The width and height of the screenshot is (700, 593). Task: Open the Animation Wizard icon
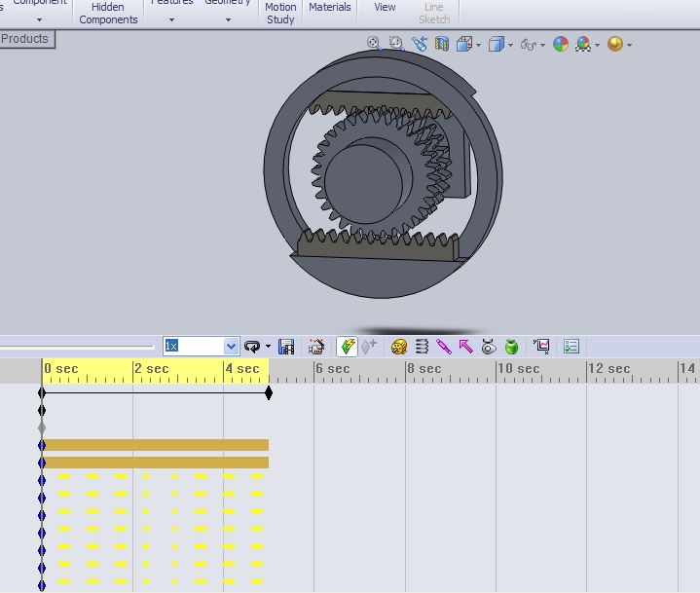[x=316, y=347]
